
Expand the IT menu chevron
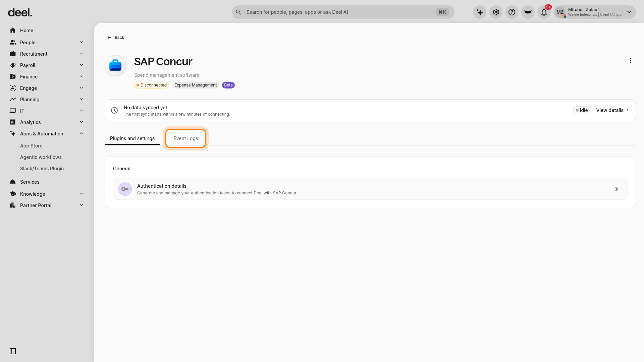point(82,111)
